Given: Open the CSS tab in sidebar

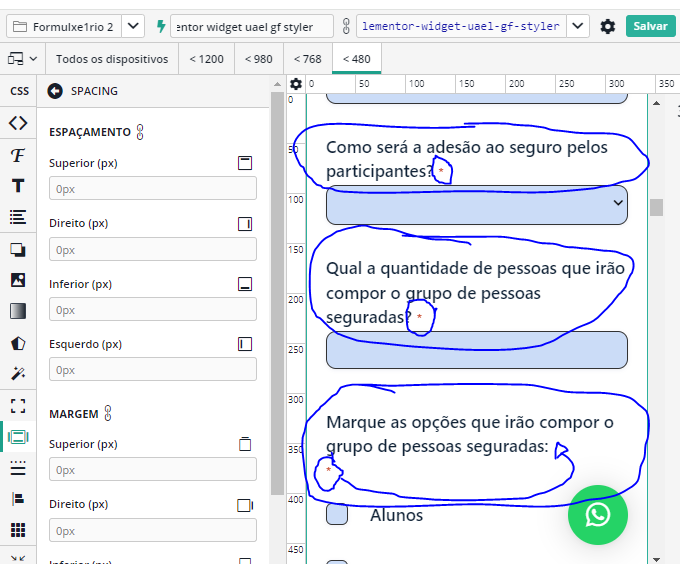Looking at the screenshot, I should [19, 91].
